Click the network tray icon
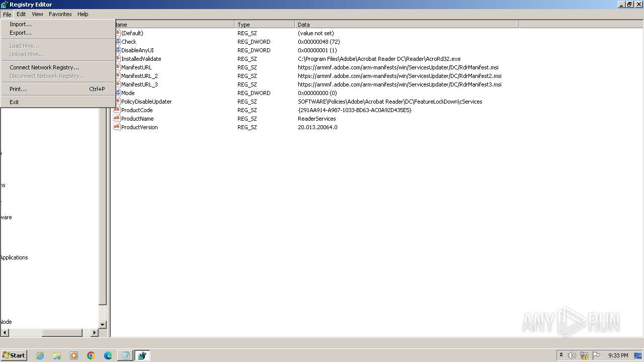This screenshot has height=362, width=644. 584,355
